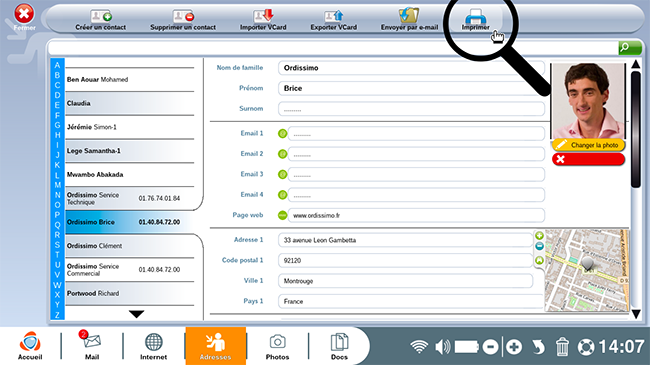Select contact Ben Aouar Mohamed
The width and height of the screenshot is (650, 365).
(130, 80)
